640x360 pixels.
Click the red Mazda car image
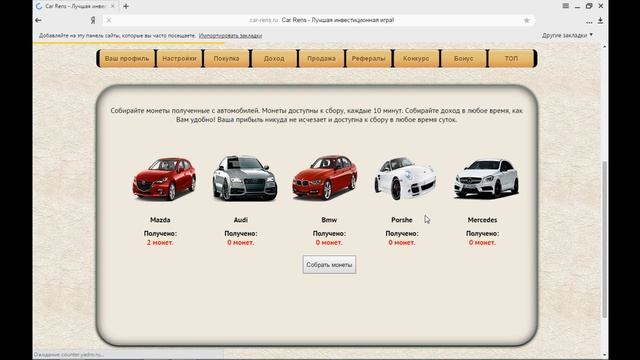(x=164, y=179)
